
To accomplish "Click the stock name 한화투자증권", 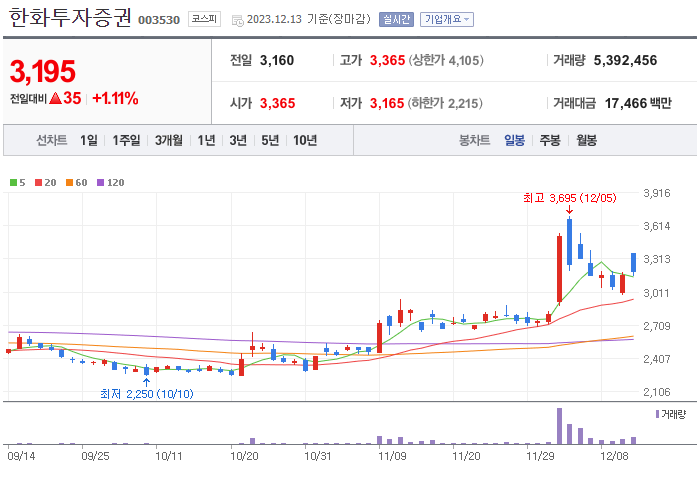I will (x=70, y=18).
